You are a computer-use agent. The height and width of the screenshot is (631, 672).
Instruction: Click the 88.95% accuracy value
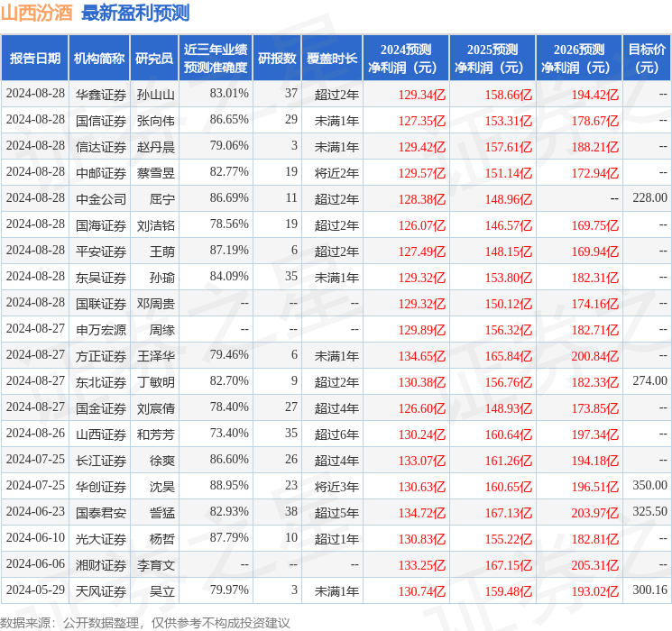coord(229,485)
